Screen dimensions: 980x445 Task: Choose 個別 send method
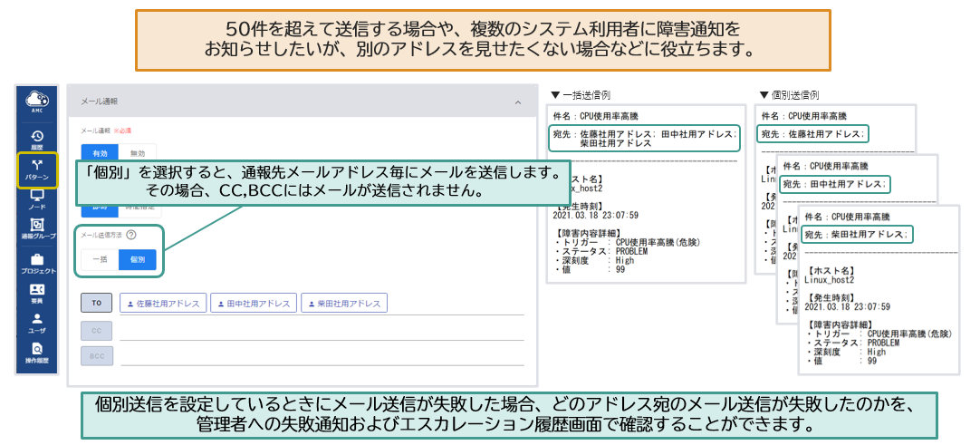click(x=137, y=260)
